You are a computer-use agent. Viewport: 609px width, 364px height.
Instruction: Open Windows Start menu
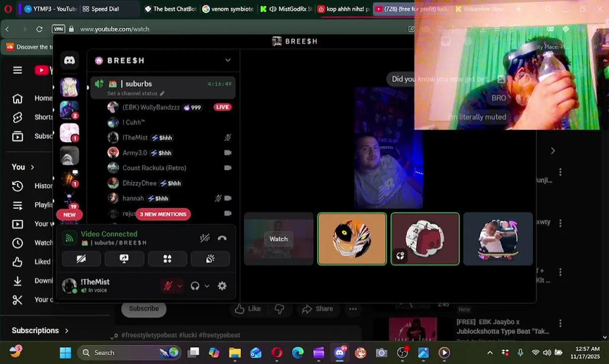click(x=65, y=353)
